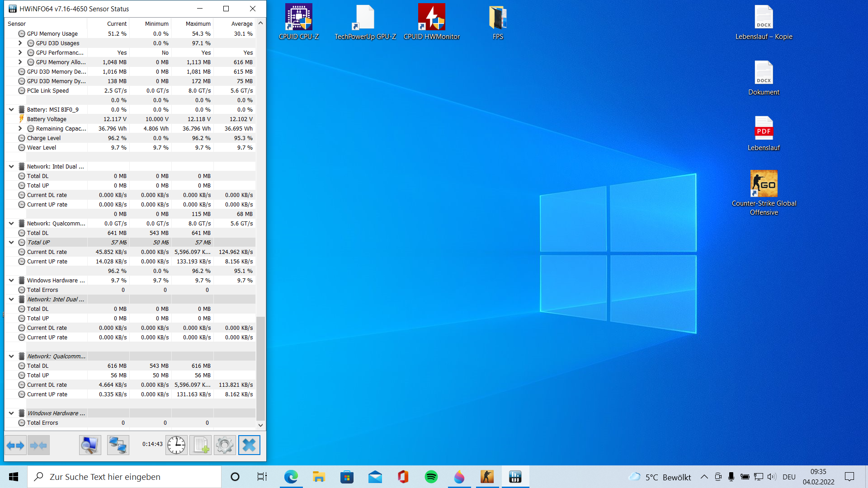Open HWiNFO sensor settings gear
Image resolution: width=868 pixels, height=488 pixels.
click(x=225, y=446)
